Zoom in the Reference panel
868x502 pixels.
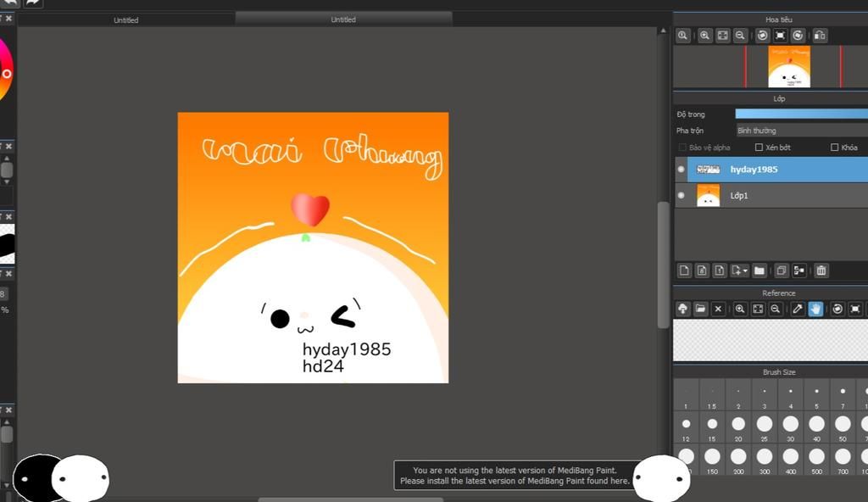tap(740, 309)
